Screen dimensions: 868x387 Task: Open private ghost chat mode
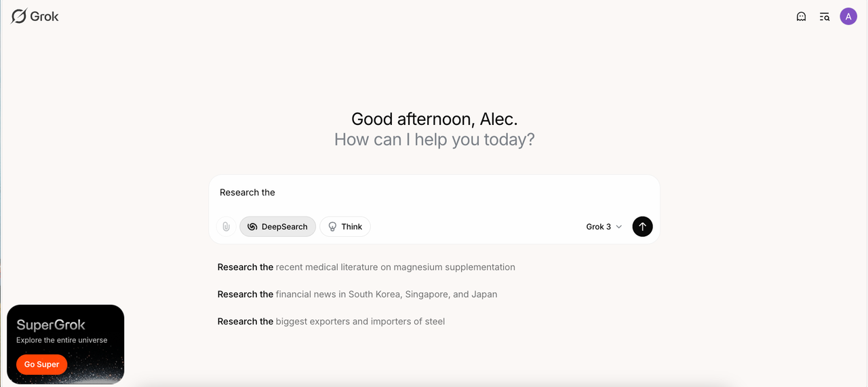pyautogui.click(x=801, y=17)
